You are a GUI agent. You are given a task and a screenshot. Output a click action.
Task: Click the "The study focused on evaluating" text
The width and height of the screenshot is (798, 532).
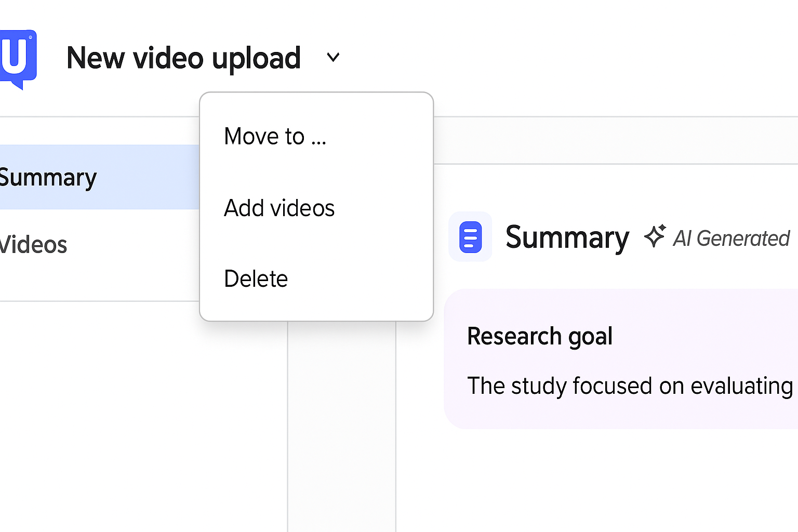tap(630, 386)
